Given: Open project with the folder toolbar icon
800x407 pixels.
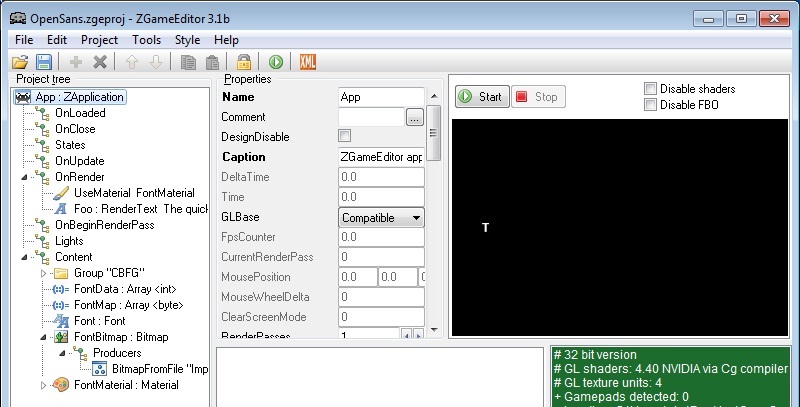Looking at the screenshot, I should 20,62.
